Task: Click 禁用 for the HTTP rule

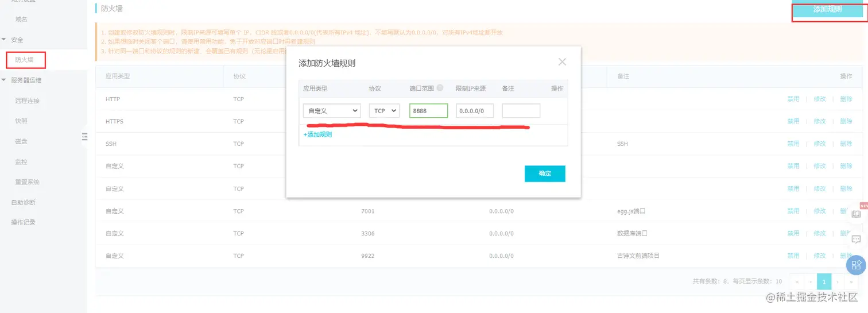Action: pyautogui.click(x=793, y=99)
